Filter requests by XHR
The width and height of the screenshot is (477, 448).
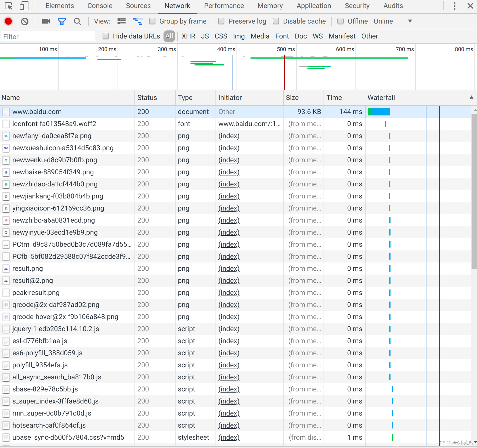click(189, 36)
